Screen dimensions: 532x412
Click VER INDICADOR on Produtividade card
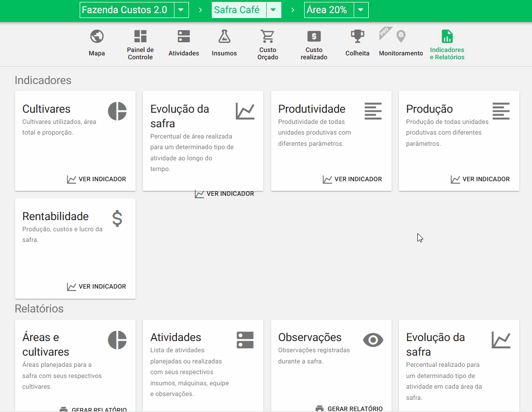point(352,179)
